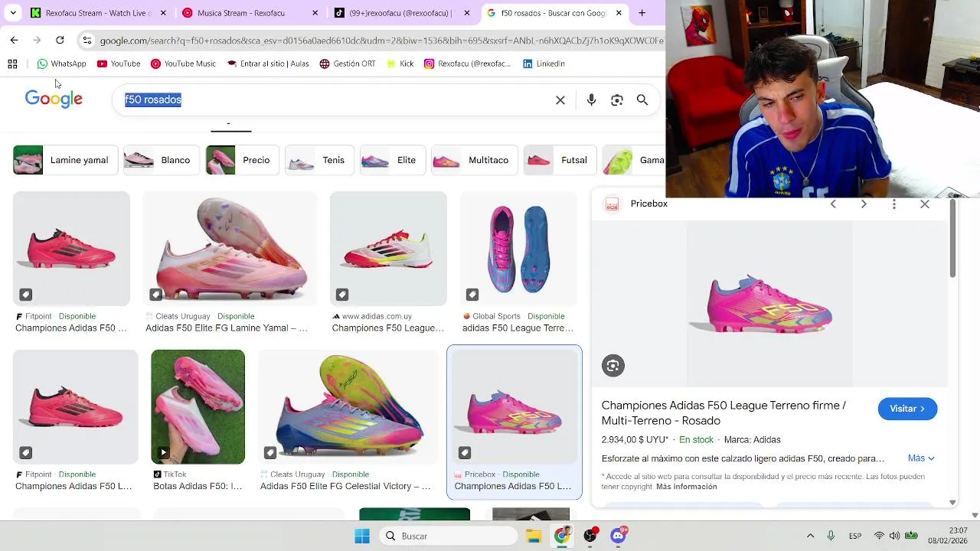980x551 pixels.
Task: Open File Explorer from the taskbar
Action: 534,536
